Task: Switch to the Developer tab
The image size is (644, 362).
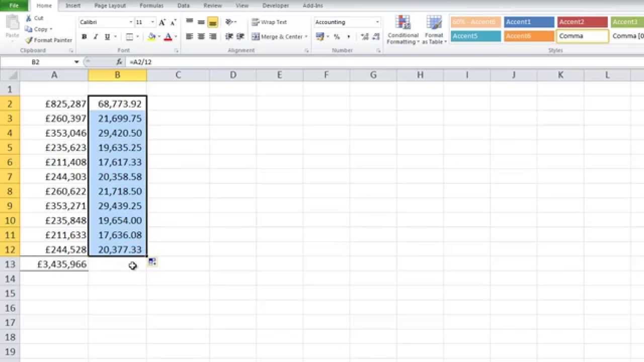Action: (276, 6)
